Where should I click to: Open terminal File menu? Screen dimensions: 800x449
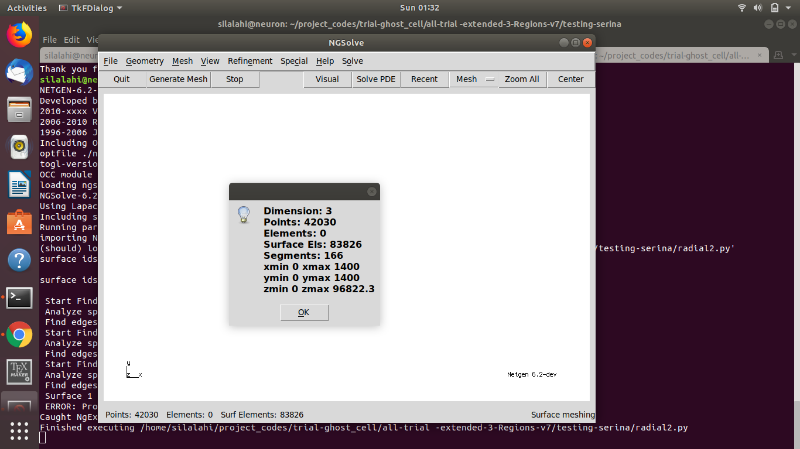coord(49,39)
